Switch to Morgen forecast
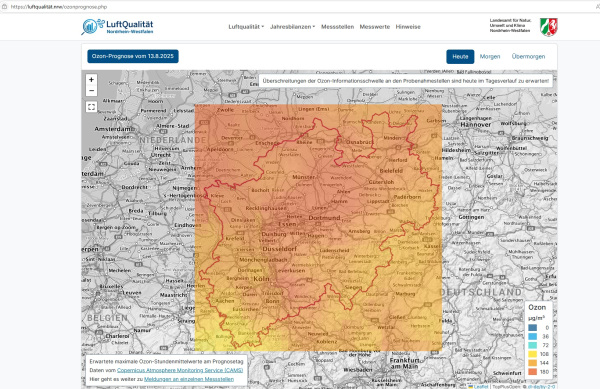The width and height of the screenshot is (600, 389). coord(490,57)
